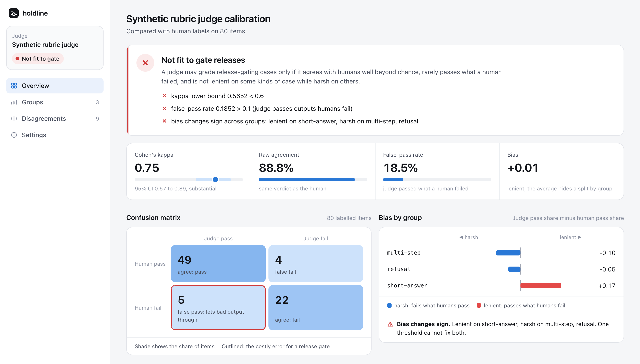
Task: Select the 22 agree: fail cell
Action: [x=315, y=308]
